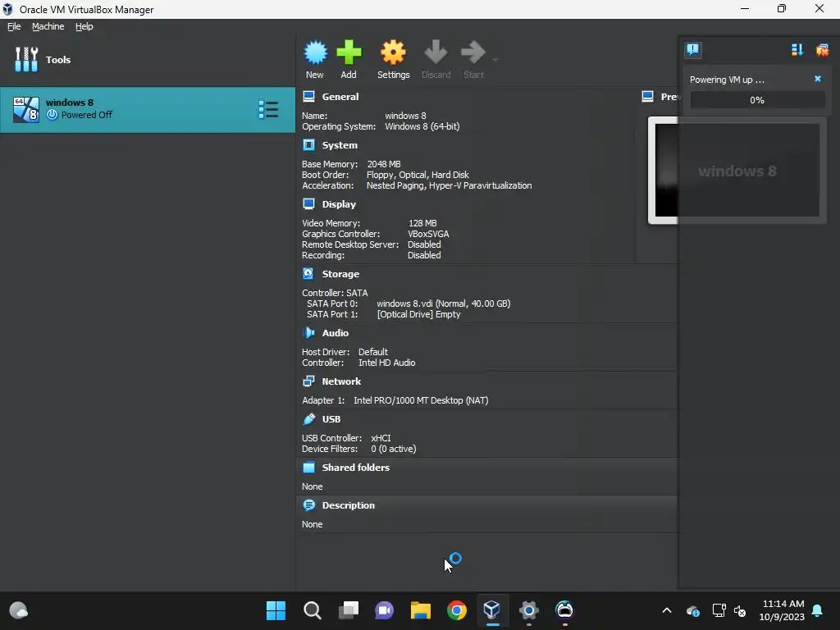The width and height of the screenshot is (840, 630).
Task: Select the windows 8 VM entry
Action: click(x=148, y=109)
